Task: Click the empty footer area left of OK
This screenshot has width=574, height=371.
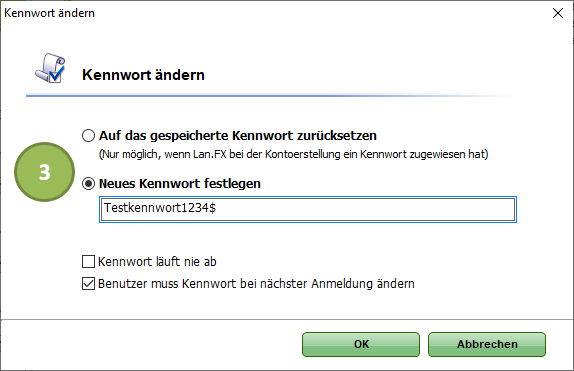Action: pyautogui.click(x=150, y=344)
